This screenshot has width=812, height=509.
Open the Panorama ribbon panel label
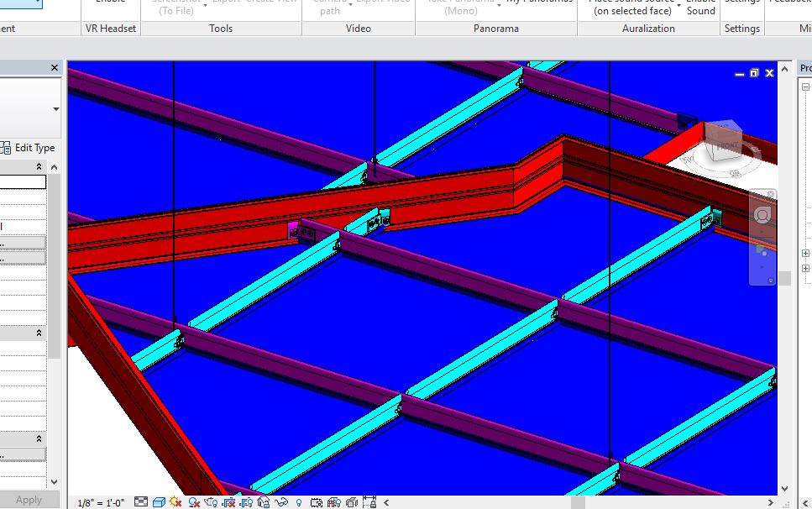[x=495, y=29]
